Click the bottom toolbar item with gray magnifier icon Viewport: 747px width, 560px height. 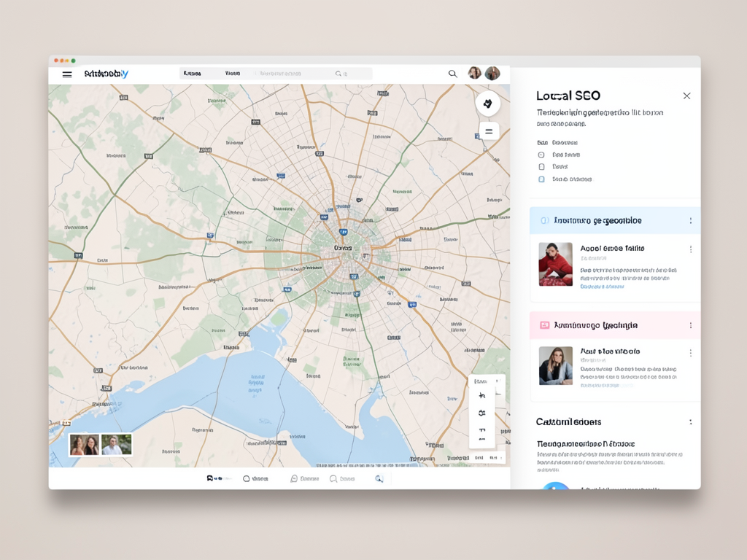tap(342, 478)
